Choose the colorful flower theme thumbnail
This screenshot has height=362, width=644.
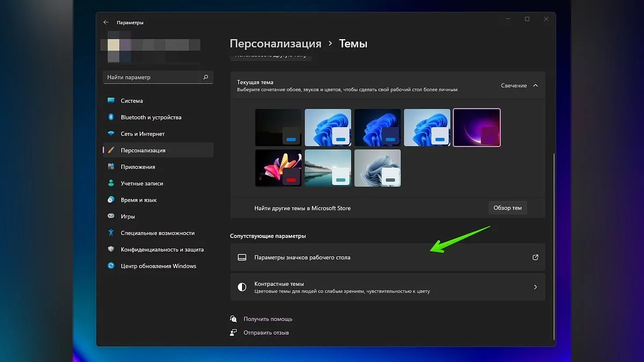(278, 168)
